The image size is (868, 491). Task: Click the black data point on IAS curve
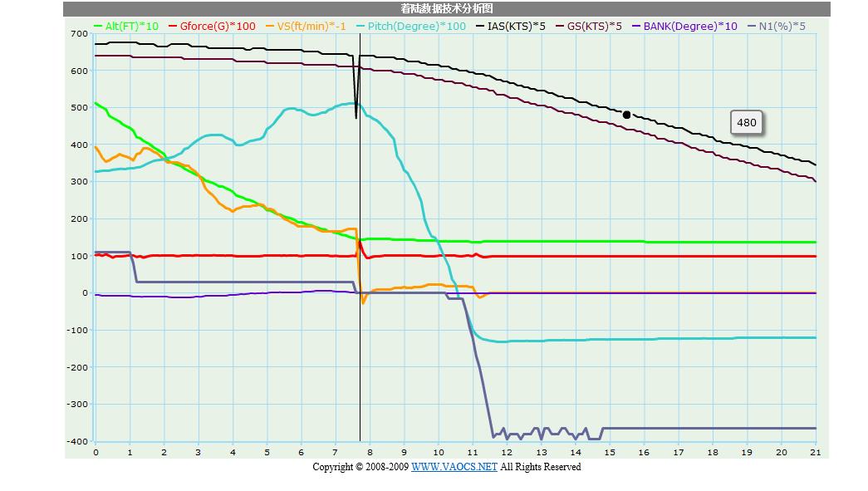[x=626, y=115]
